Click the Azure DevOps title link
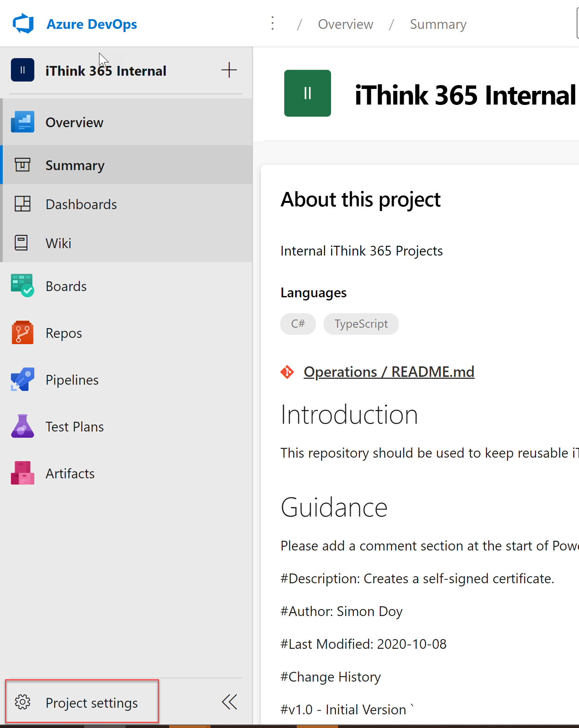Image resolution: width=579 pixels, height=728 pixels. coord(92,24)
